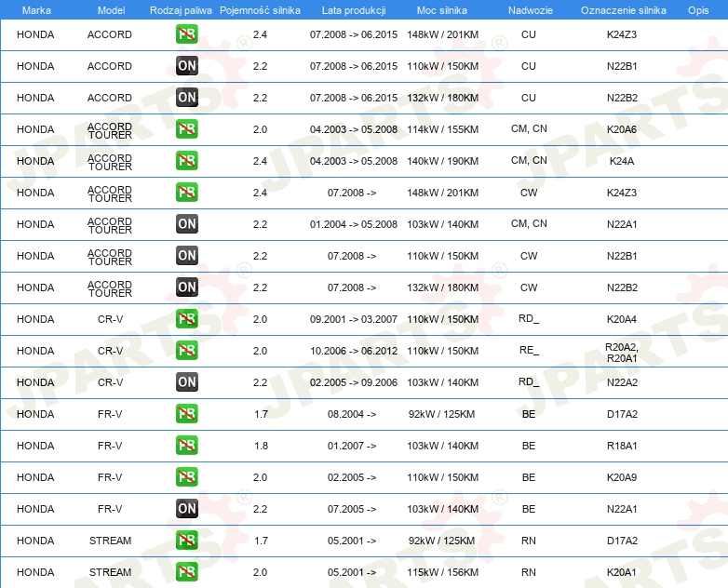Click the ON diesel icon in CR-V N22A2 row
The image size is (728, 588).
point(186,382)
